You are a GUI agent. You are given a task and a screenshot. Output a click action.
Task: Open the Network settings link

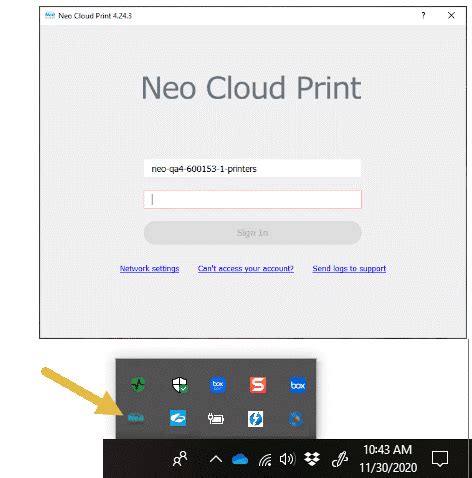click(x=149, y=269)
